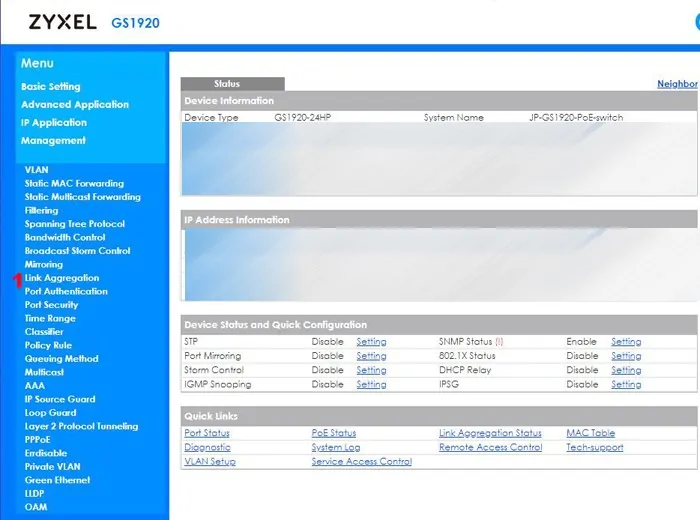Open PoE Status quick link
Viewport: 700px width, 520px height.
tap(333, 433)
